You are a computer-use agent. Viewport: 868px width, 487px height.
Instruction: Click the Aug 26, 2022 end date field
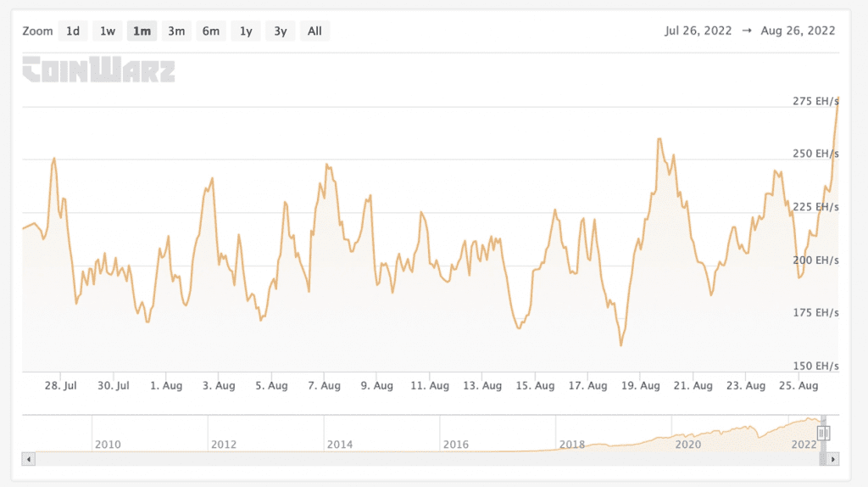coord(798,31)
